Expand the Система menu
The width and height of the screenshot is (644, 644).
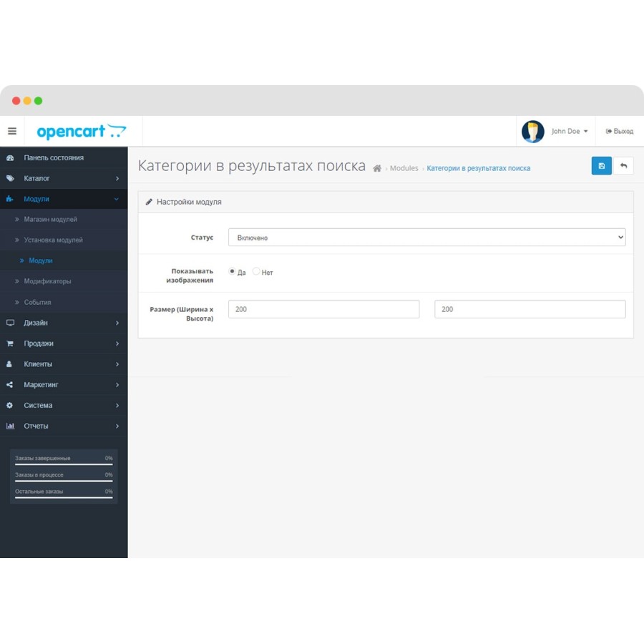(64, 406)
